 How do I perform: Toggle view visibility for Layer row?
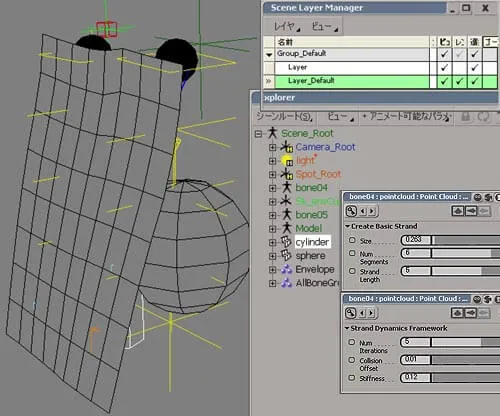tap(444, 68)
